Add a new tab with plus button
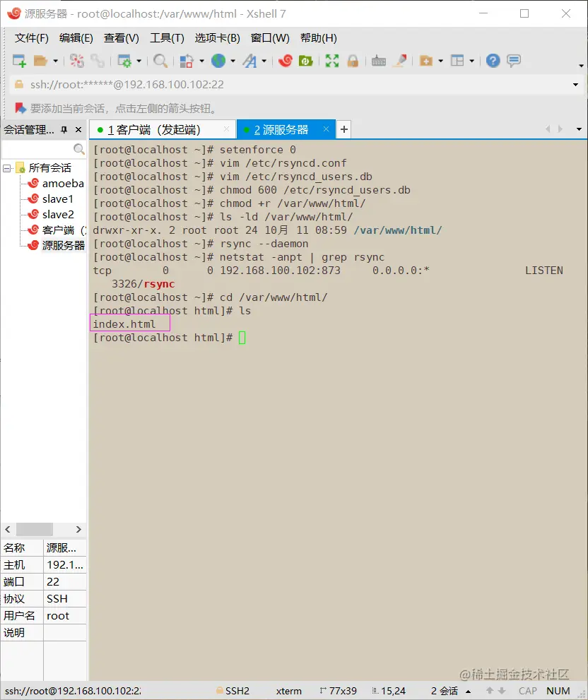The image size is (588, 700). click(x=343, y=129)
